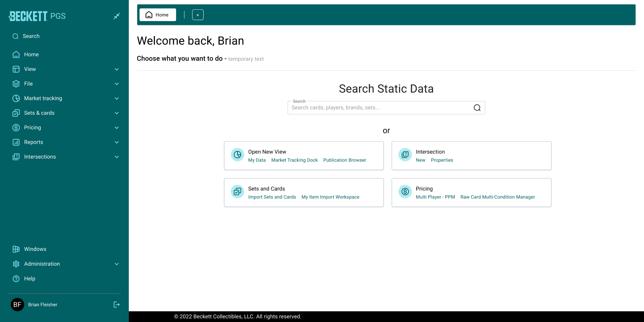Select the Home tab in the top bar
Image resolution: width=644 pixels, height=322 pixels.
coord(158,15)
